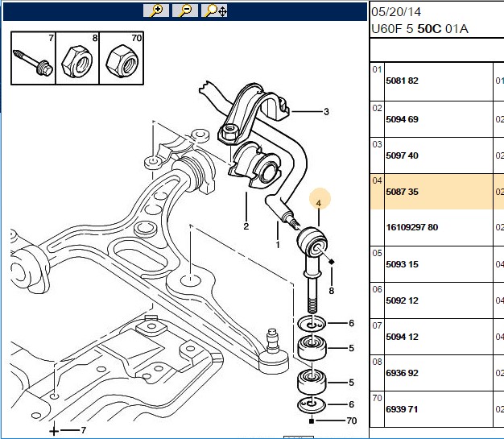Screen dimensions: 504x439
Task: Select row index 07 in parts table
Action: [x=377, y=326]
